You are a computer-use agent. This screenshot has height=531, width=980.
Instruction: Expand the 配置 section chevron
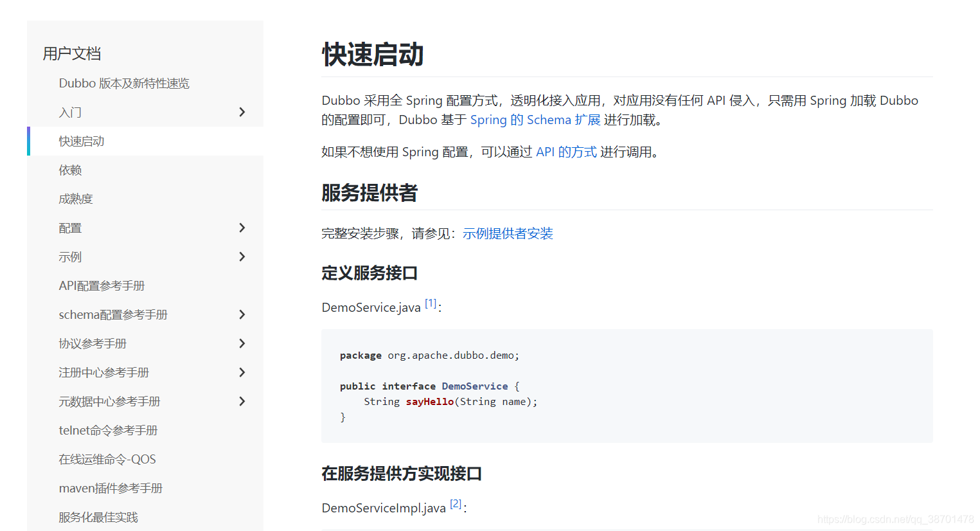[x=242, y=228]
